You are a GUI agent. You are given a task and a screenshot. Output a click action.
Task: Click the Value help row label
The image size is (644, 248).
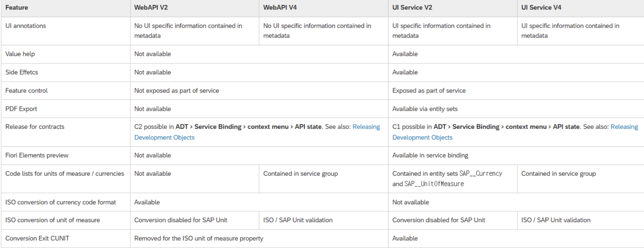20,54
